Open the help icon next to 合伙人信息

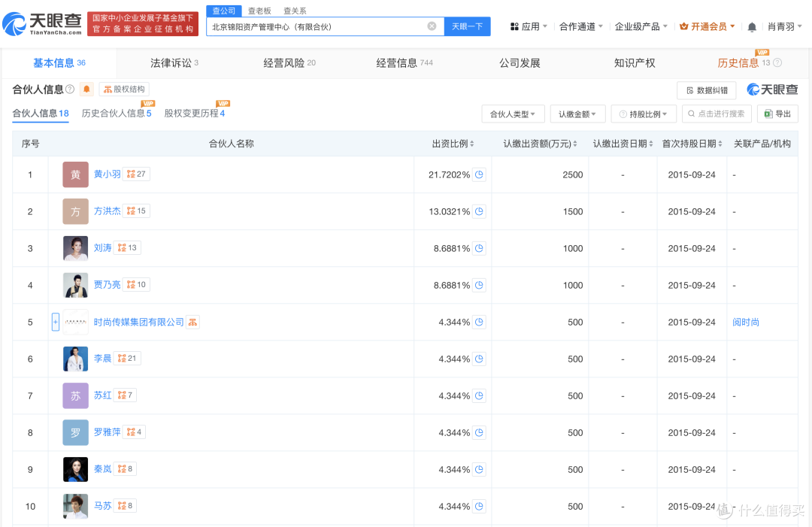pos(70,89)
